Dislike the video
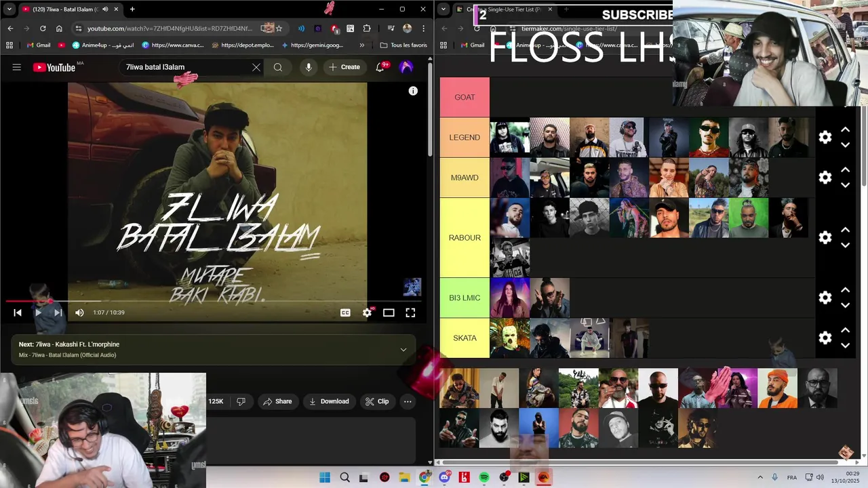This screenshot has width=868, height=488. click(241, 401)
